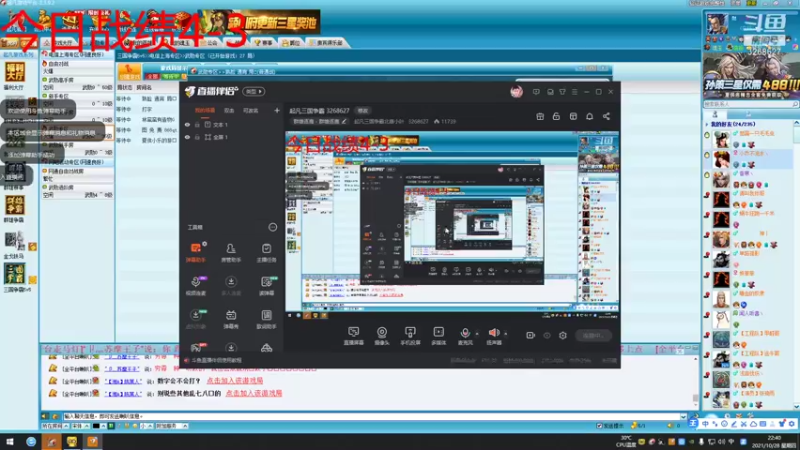The width and height of the screenshot is (800, 450).
Task: Open the chat channel dropdown below the input
Action: tap(55, 426)
